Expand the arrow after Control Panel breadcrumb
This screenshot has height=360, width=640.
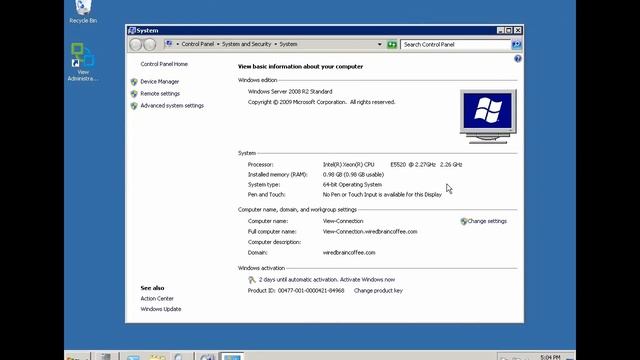point(218,44)
